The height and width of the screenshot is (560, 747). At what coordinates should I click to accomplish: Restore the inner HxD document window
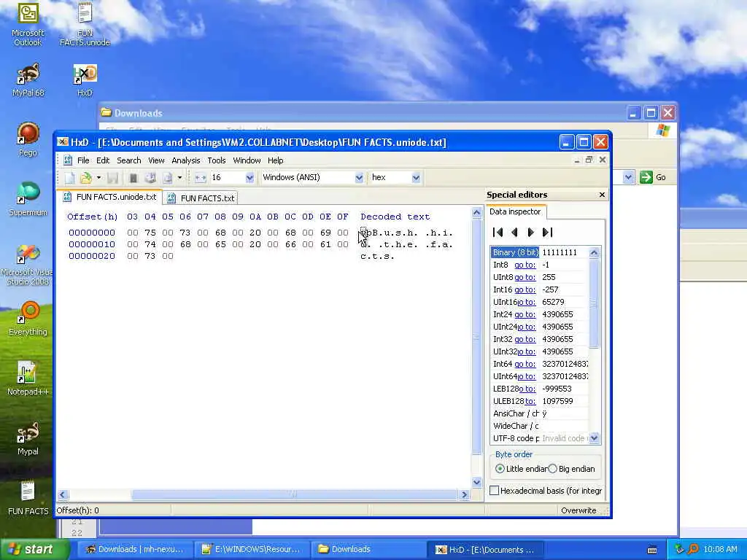pos(589,160)
